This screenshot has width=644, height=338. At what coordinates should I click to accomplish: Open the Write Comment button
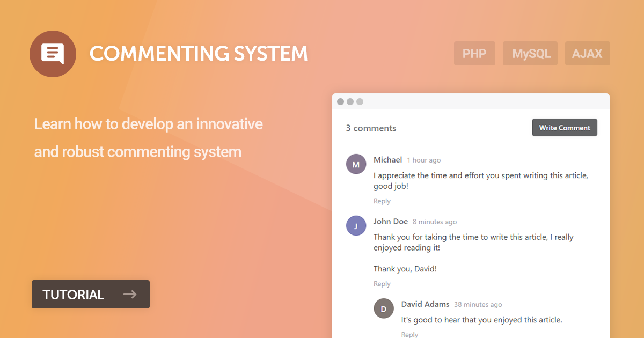click(x=565, y=128)
